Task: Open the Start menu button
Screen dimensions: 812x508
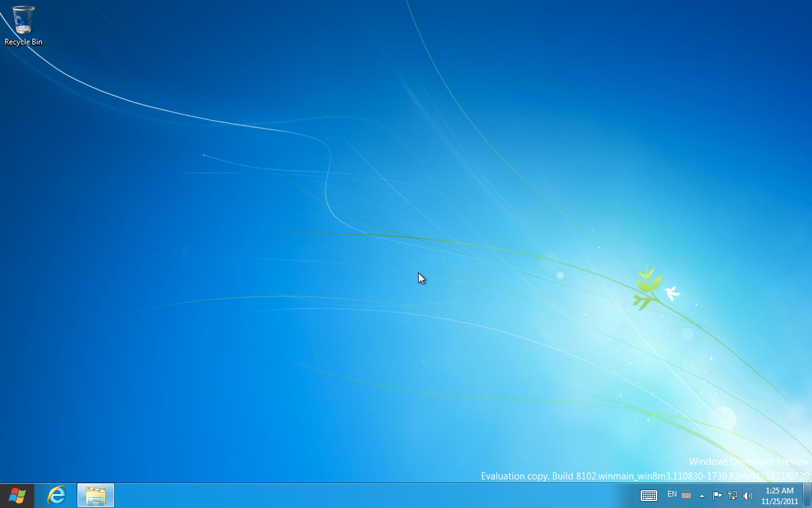Action: tap(17, 495)
